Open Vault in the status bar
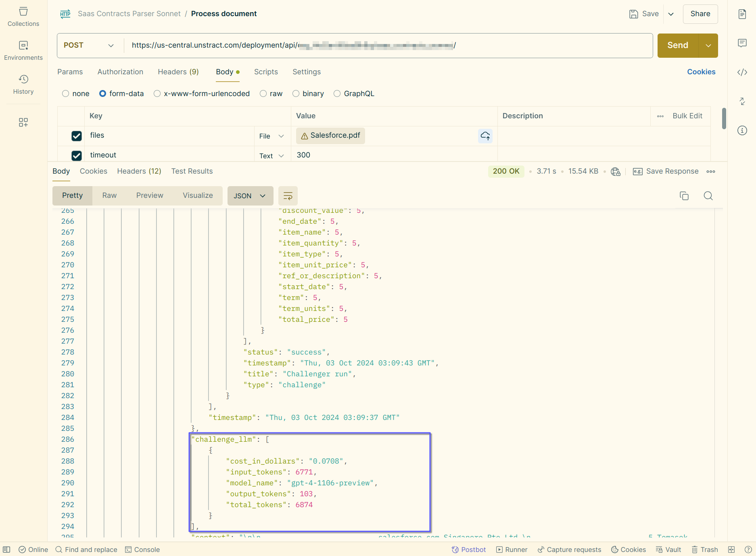The image size is (756, 556). click(668, 550)
